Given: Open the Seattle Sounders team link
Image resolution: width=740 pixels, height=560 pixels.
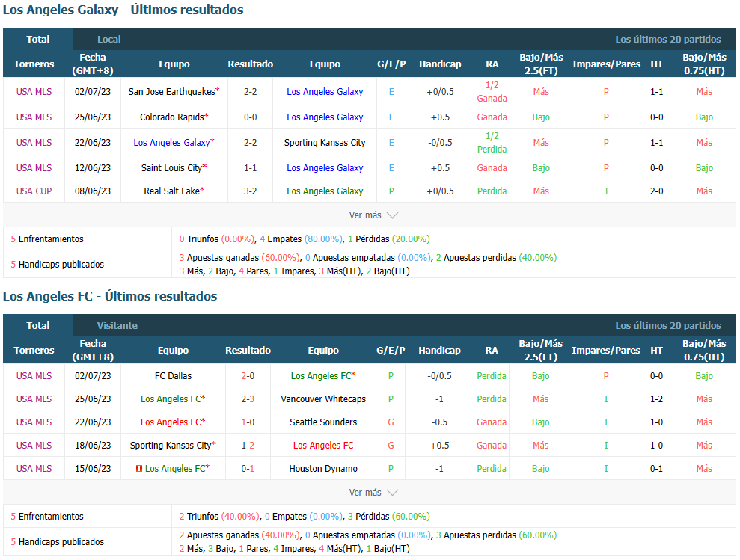Looking at the screenshot, I should pyautogui.click(x=323, y=422).
